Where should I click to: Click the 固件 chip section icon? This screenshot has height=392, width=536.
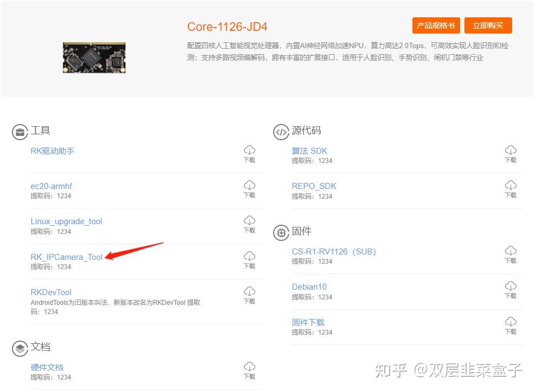click(x=281, y=233)
